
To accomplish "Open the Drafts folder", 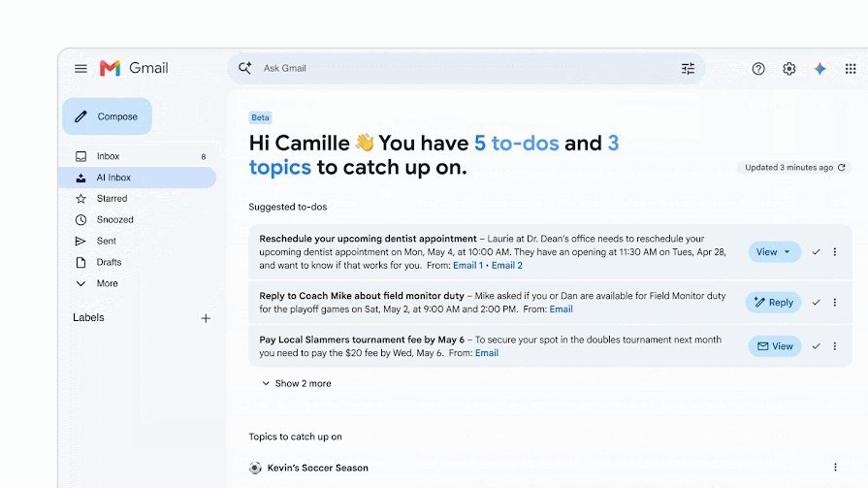I will tap(139, 262).
